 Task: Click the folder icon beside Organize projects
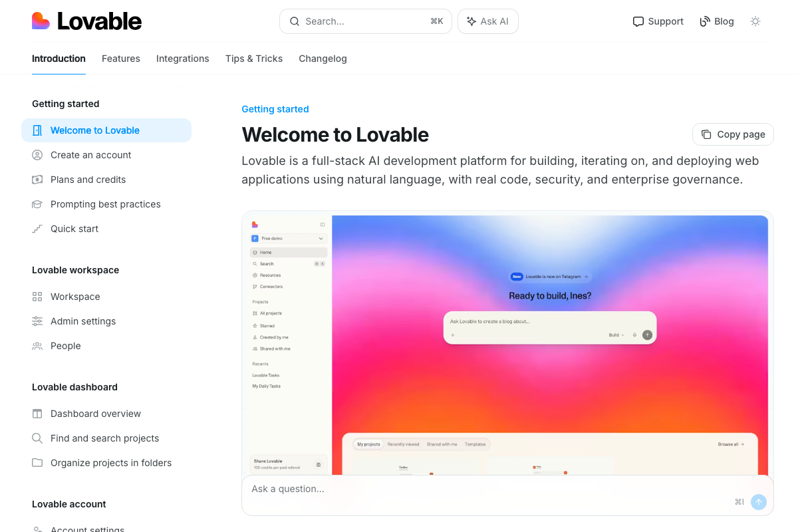coord(37,463)
